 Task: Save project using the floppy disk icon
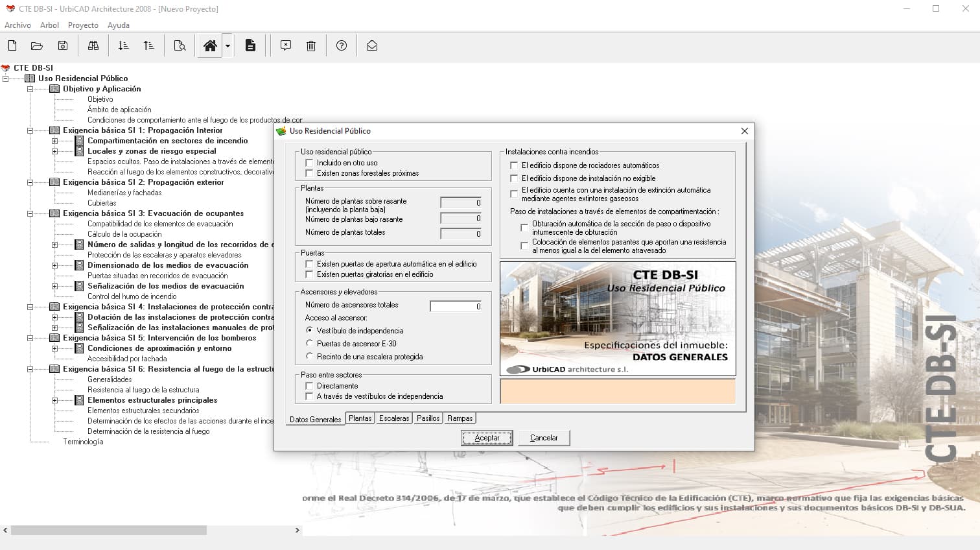point(63,45)
